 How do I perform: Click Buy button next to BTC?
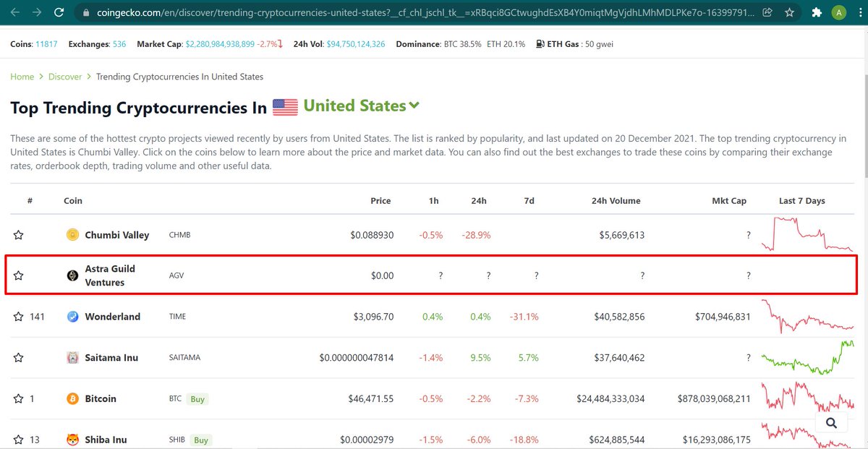click(197, 399)
